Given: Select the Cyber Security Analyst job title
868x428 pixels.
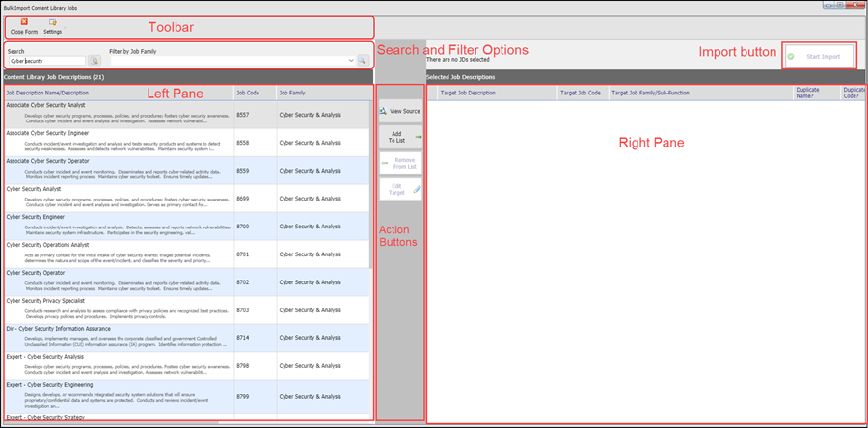Looking at the screenshot, I should tap(33, 189).
